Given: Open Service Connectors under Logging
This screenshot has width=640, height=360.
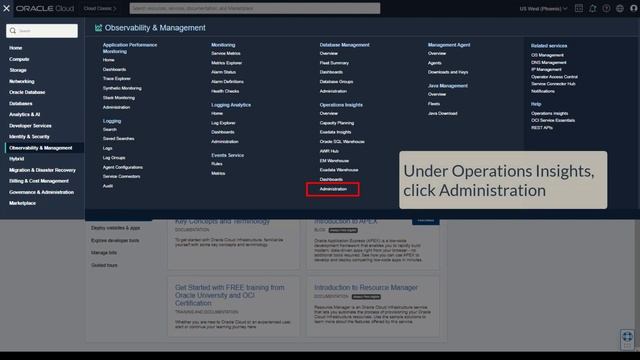Looking at the screenshot, I should click(121, 177).
